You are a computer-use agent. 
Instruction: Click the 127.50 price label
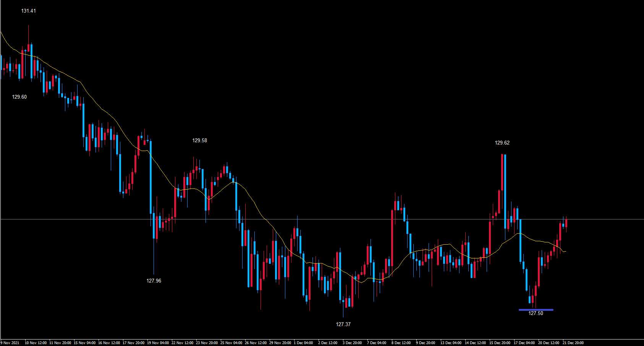click(x=536, y=313)
